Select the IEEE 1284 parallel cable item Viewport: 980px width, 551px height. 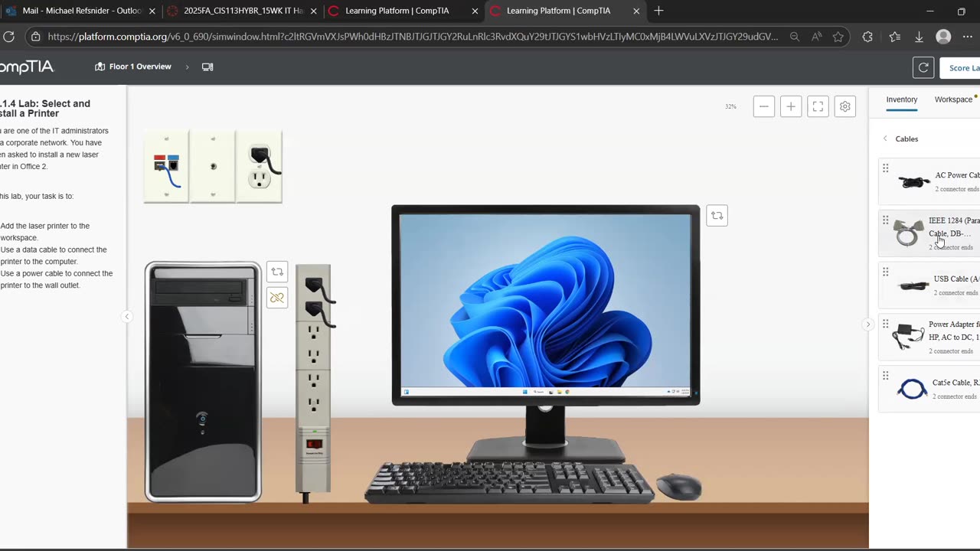click(x=929, y=233)
